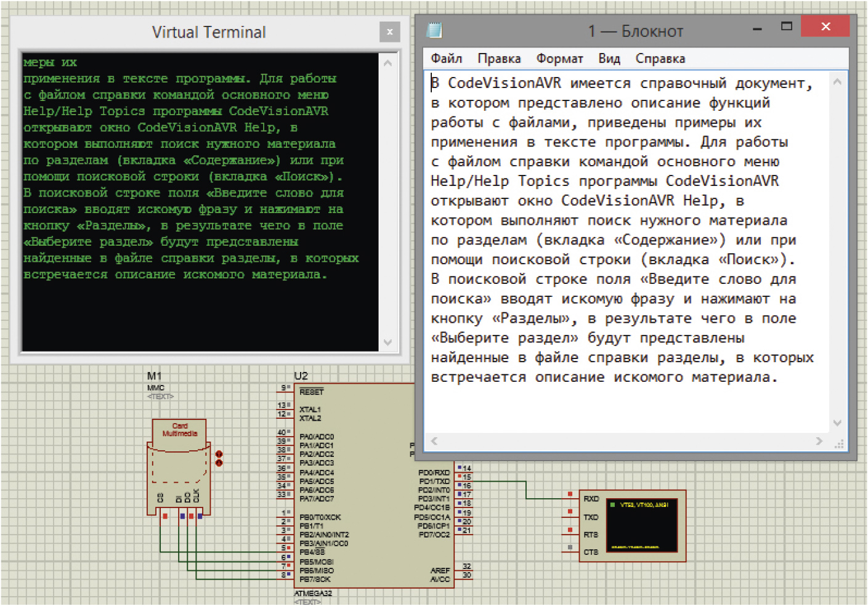Click the RXD pin of the terminal component

tap(591, 499)
